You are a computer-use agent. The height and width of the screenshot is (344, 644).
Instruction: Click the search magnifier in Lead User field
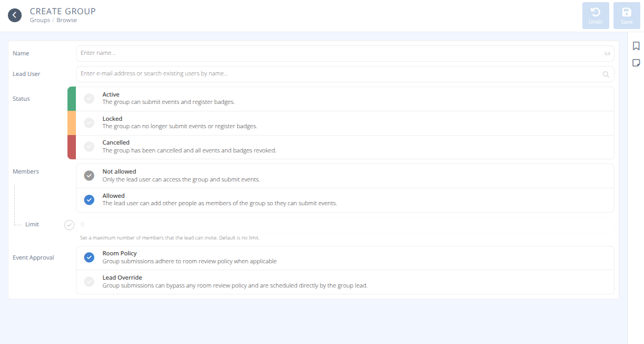coord(606,74)
